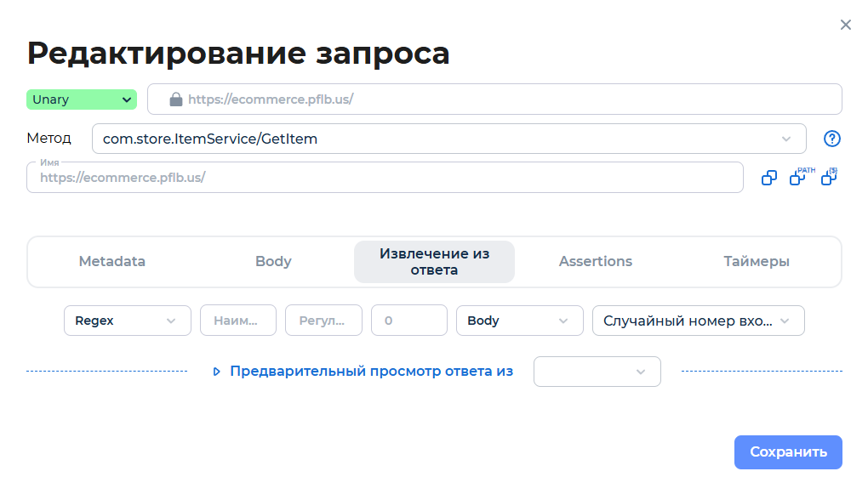Click the lock icon in the URL field

(x=176, y=99)
